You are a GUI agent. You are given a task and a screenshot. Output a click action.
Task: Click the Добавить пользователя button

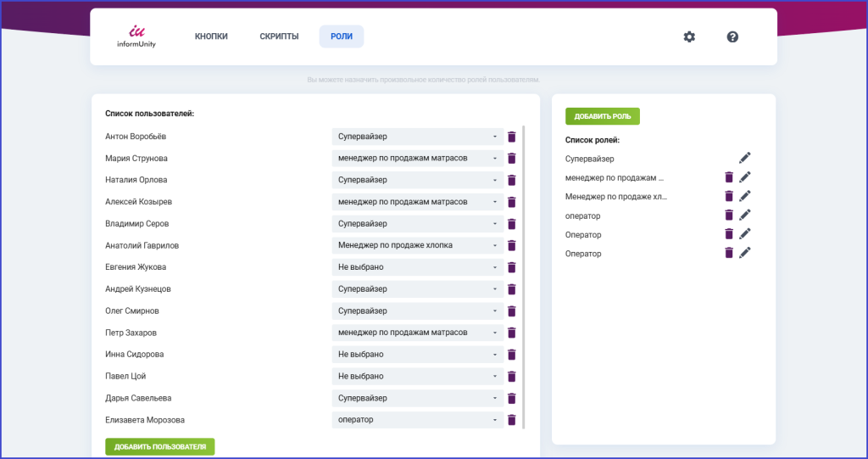point(160,447)
